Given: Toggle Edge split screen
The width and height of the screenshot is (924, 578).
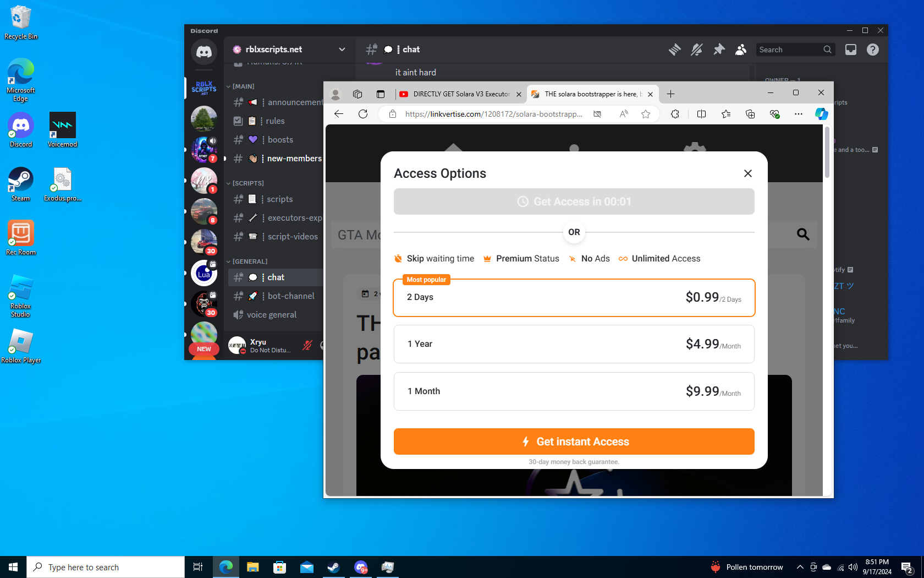Looking at the screenshot, I should pos(701,114).
